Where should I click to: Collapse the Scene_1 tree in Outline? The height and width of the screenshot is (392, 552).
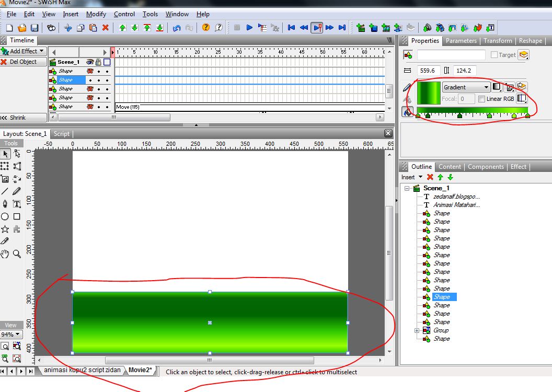(407, 187)
